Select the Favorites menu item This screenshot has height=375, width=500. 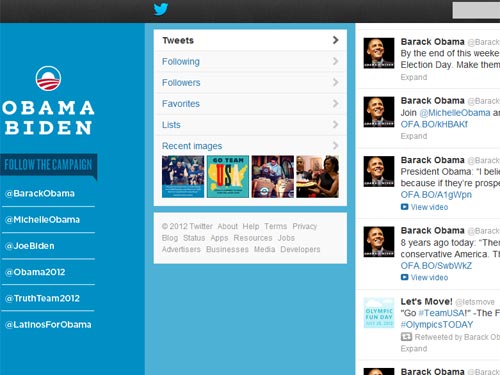(x=250, y=104)
